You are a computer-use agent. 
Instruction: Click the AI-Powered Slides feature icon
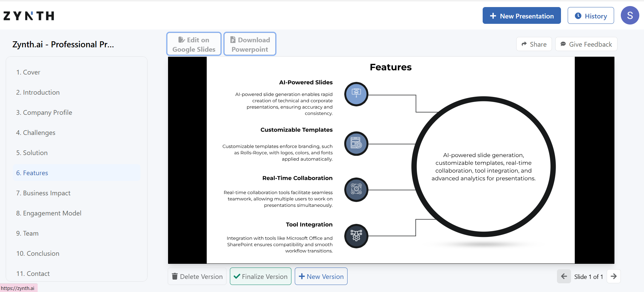(356, 94)
